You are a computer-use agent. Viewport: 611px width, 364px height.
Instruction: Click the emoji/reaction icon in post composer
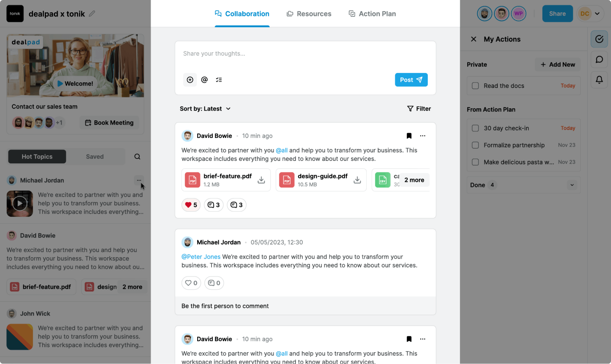pos(189,80)
